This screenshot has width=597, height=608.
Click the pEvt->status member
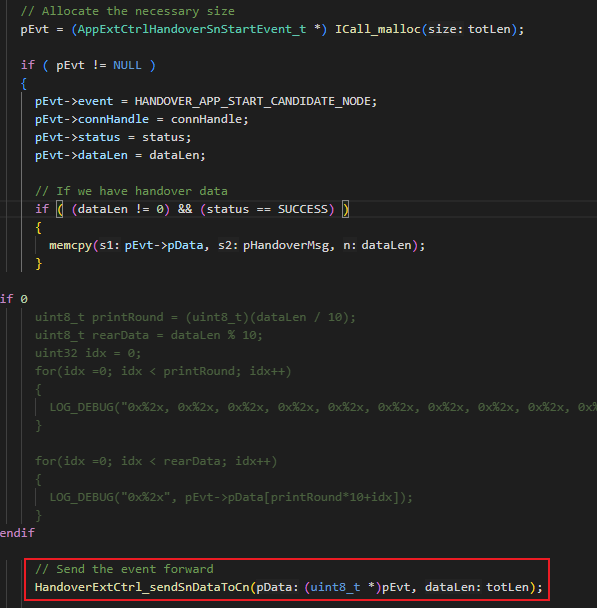click(x=78, y=138)
